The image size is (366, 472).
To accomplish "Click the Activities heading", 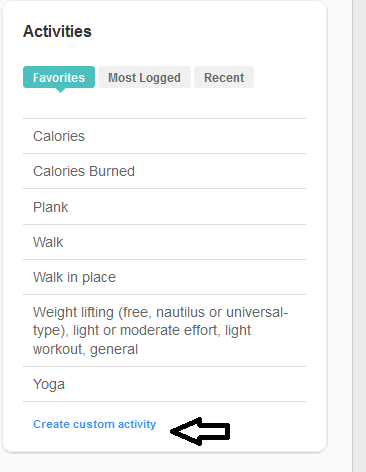I will (57, 32).
